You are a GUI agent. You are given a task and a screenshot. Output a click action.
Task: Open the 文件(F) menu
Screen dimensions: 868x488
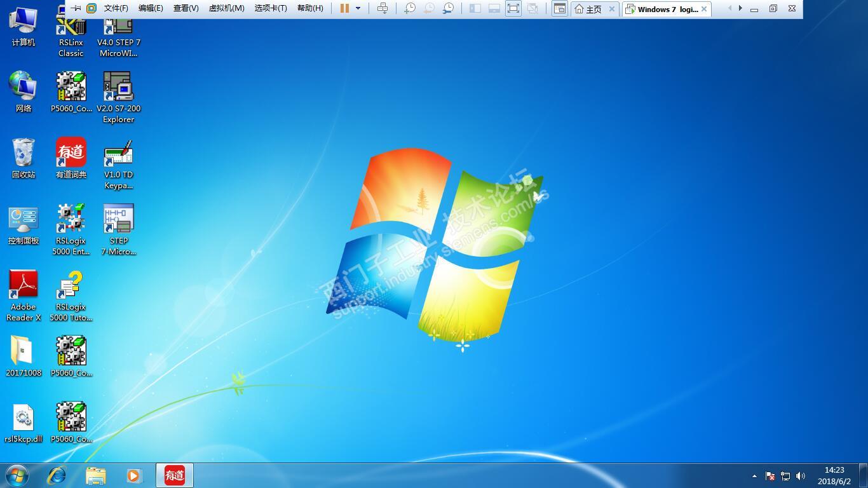[x=116, y=8]
